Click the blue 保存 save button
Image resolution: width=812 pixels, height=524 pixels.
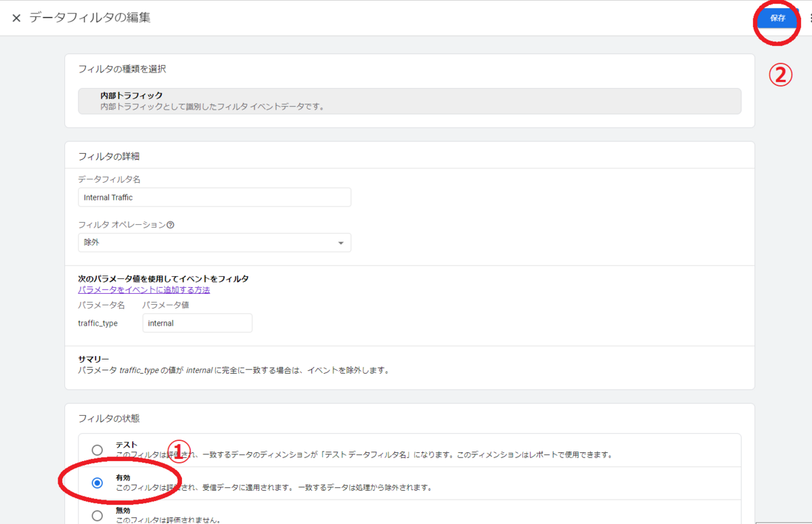click(777, 18)
